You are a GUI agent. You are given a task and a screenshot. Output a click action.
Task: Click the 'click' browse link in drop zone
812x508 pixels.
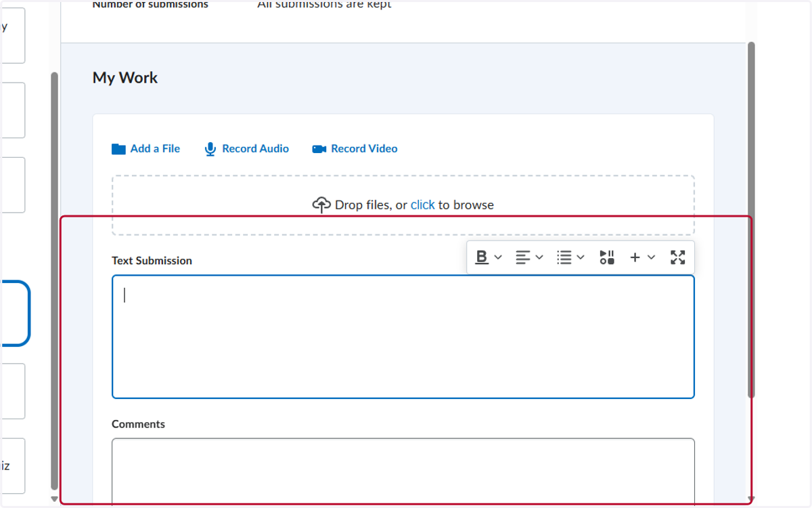click(x=422, y=205)
